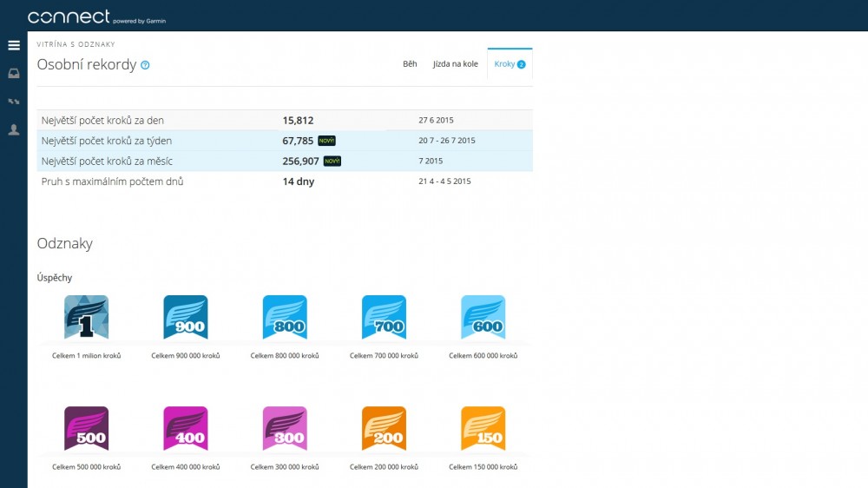868x488 pixels.
Task: Click the monthly step record 256,907
Action: (x=300, y=162)
